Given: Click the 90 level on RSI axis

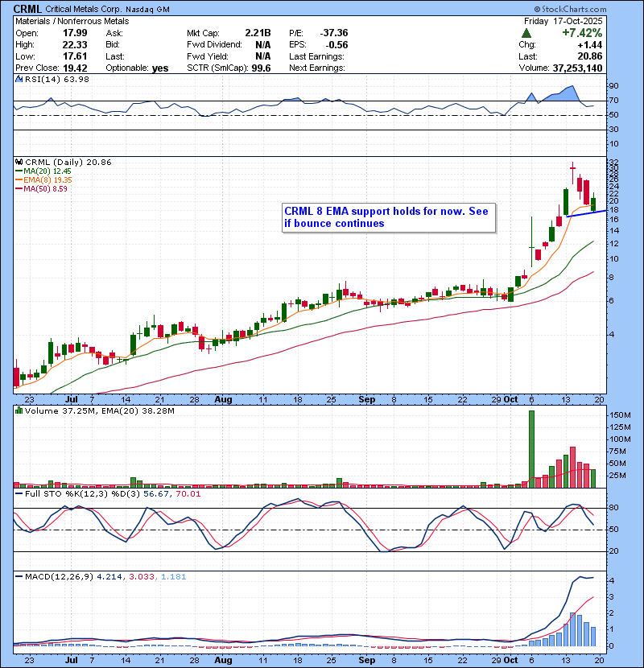Looking at the screenshot, I should point(613,86).
